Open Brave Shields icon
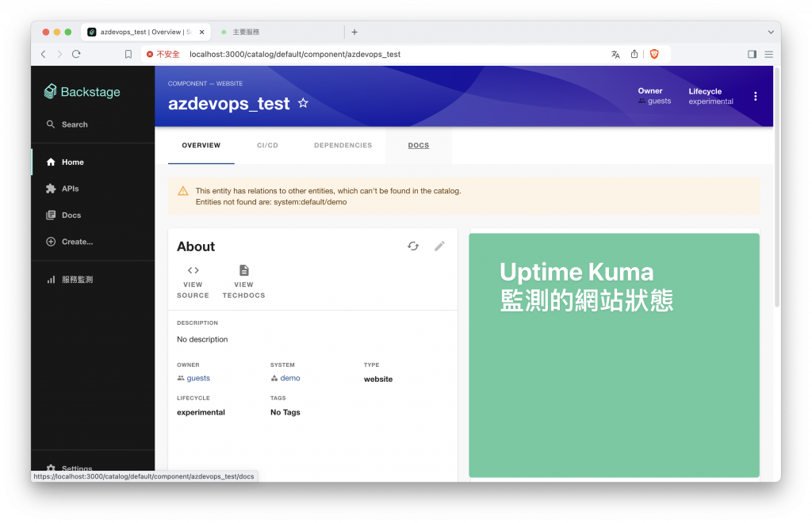The width and height of the screenshot is (812, 523). pos(654,54)
